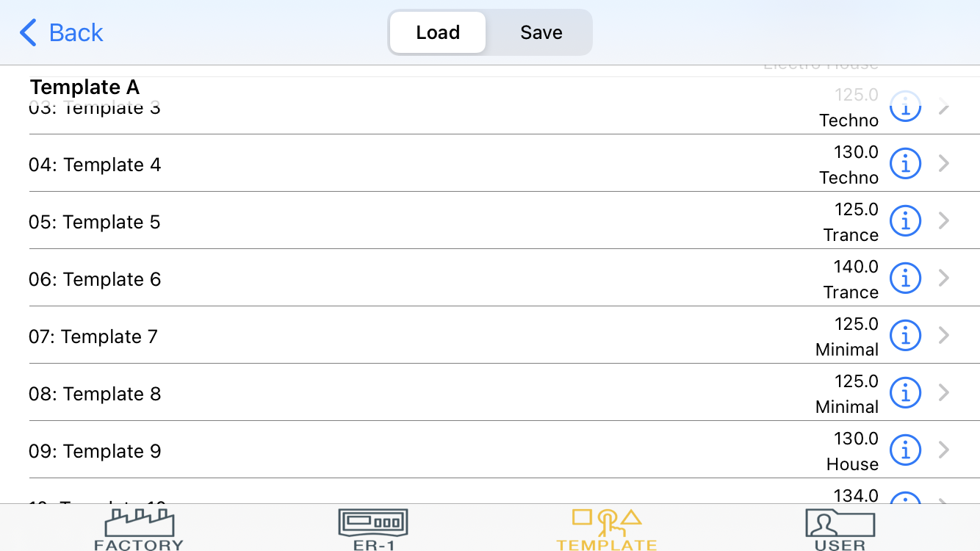Open Template 4 disclosure chevron
This screenshot has height=551, width=980.
[x=944, y=164]
